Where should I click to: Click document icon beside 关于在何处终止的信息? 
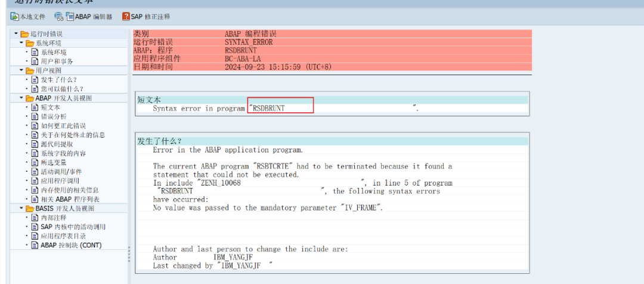tap(35, 135)
